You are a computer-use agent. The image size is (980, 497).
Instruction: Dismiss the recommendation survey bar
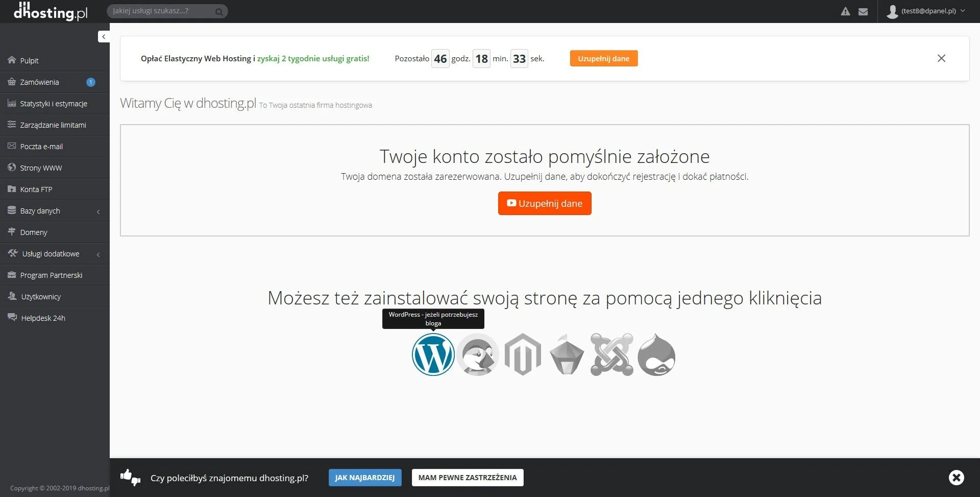pyautogui.click(x=956, y=477)
